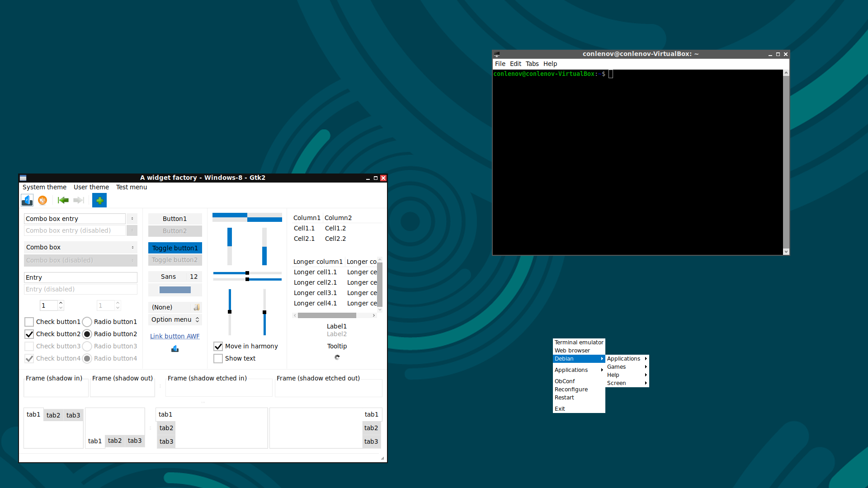868x488 pixels.
Task: Click the resize grip of the widget factory window
Action: 382,458
